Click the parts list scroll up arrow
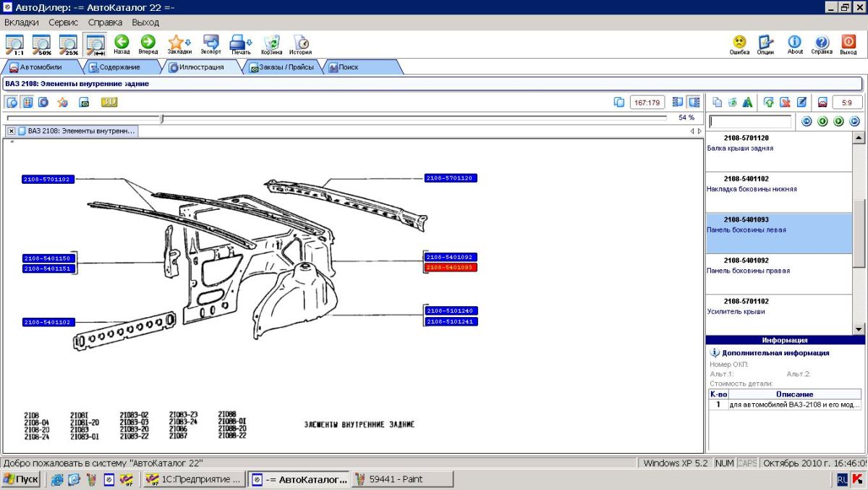868x490 pixels. click(859, 138)
